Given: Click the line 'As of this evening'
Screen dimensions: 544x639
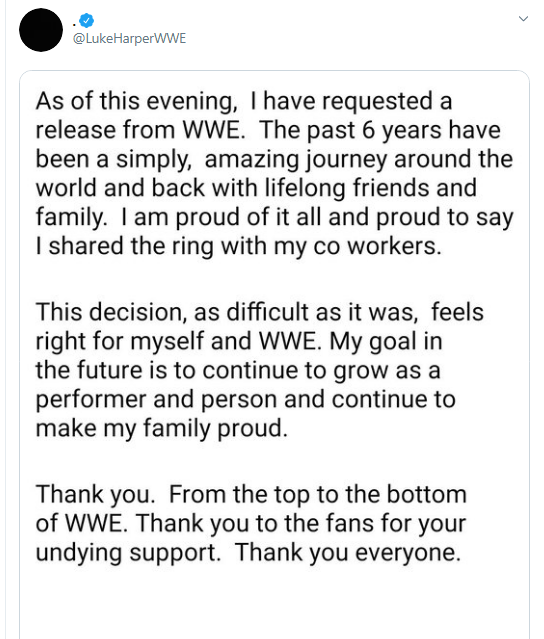Looking at the screenshot, I should click(x=244, y=101).
